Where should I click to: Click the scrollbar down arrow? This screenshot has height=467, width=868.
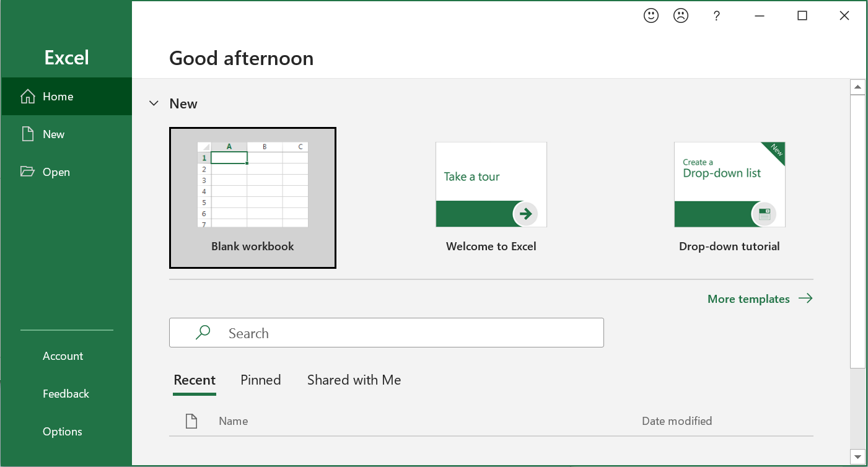click(857, 457)
